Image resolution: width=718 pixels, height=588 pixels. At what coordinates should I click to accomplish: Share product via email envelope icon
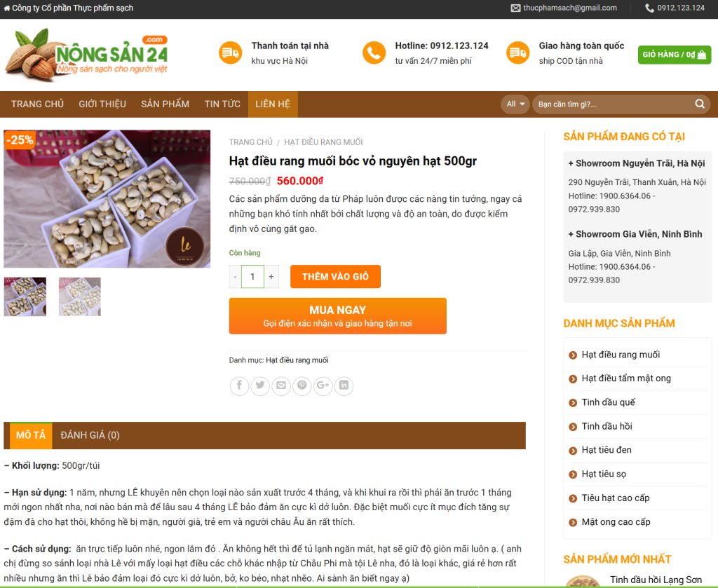pos(281,385)
